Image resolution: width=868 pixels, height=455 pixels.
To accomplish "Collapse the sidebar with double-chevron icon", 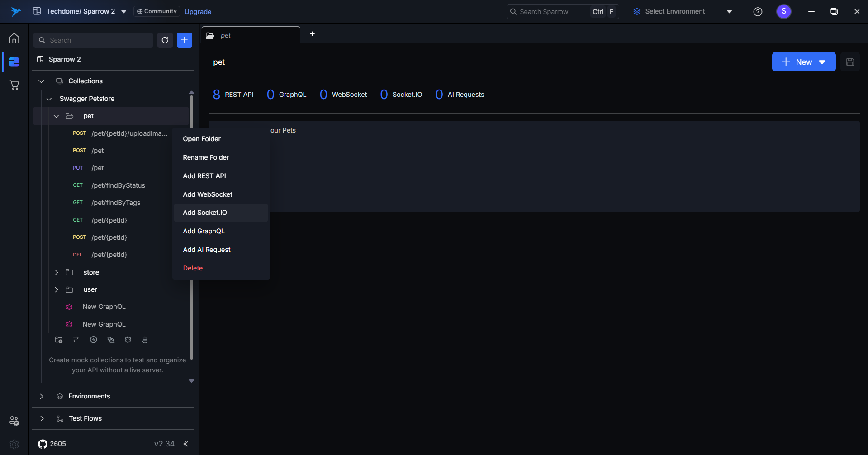I will (x=185, y=444).
